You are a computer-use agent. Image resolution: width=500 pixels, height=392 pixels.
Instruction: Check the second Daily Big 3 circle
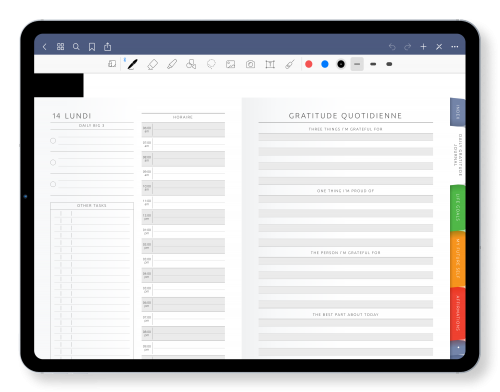53,162
